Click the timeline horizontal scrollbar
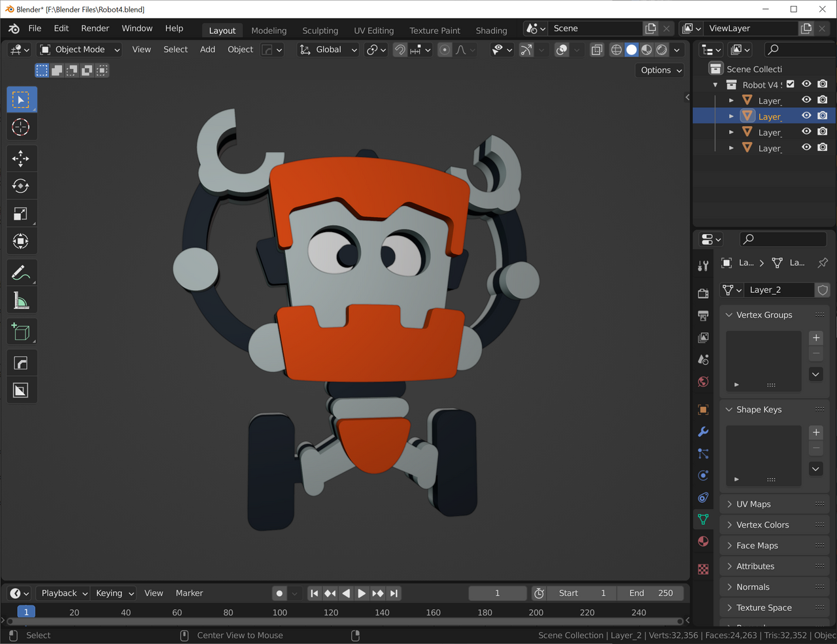The width and height of the screenshot is (837, 644). (345, 621)
